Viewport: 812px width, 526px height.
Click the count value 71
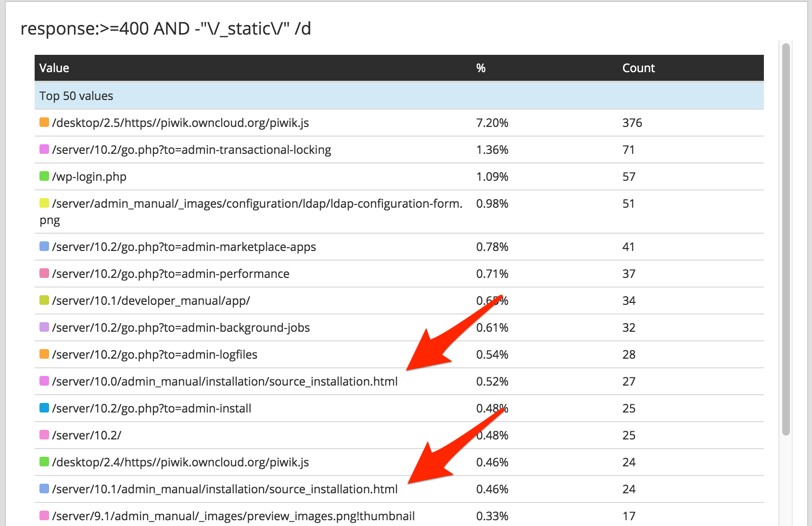click(629, 150)
